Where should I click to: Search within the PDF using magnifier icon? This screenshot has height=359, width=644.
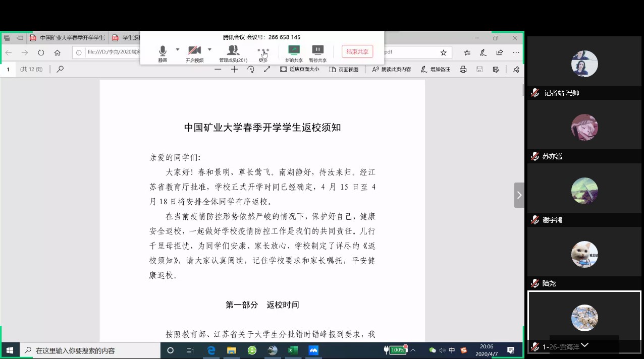point(61,70)
